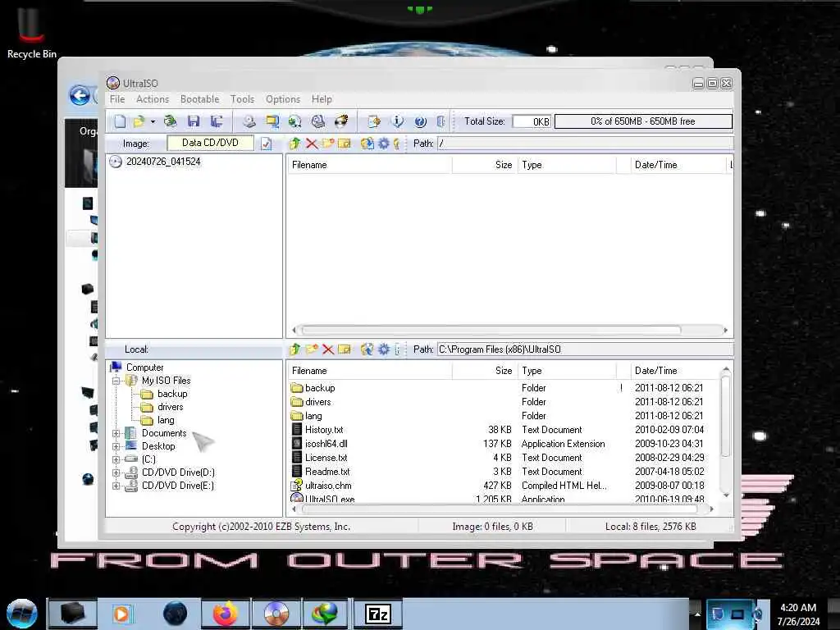The height and width of the screenshot is (630, 840).
Task: Click the New image toolbar icon
Action: (120, 121)
